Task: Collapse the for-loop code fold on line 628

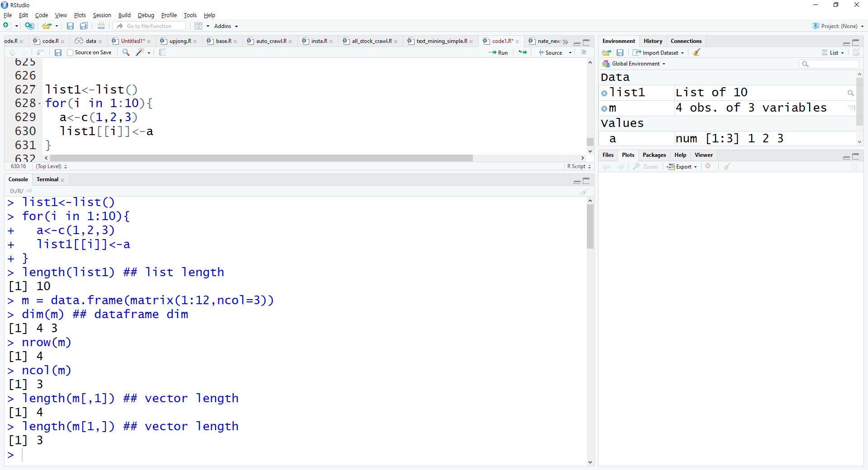Action: 40,104
